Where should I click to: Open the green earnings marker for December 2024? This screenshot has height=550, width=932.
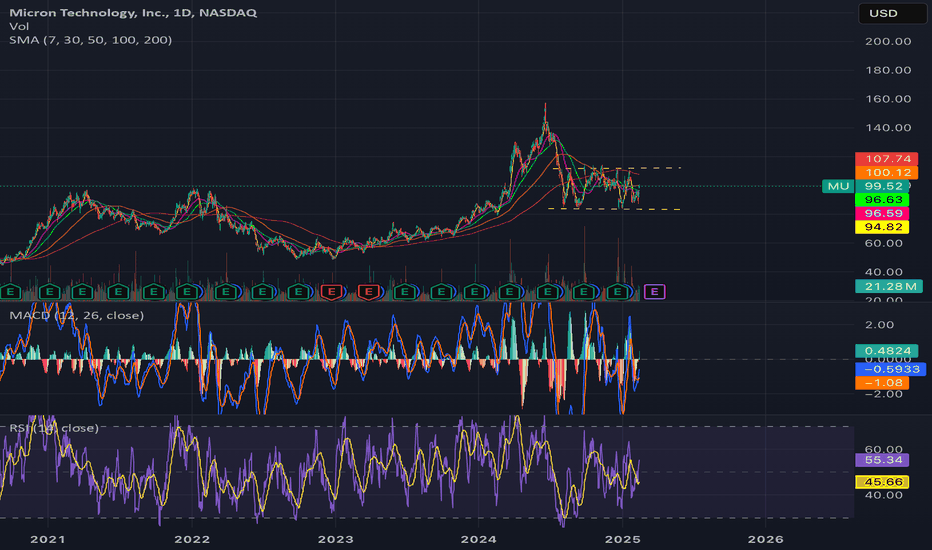click(618, 291)
